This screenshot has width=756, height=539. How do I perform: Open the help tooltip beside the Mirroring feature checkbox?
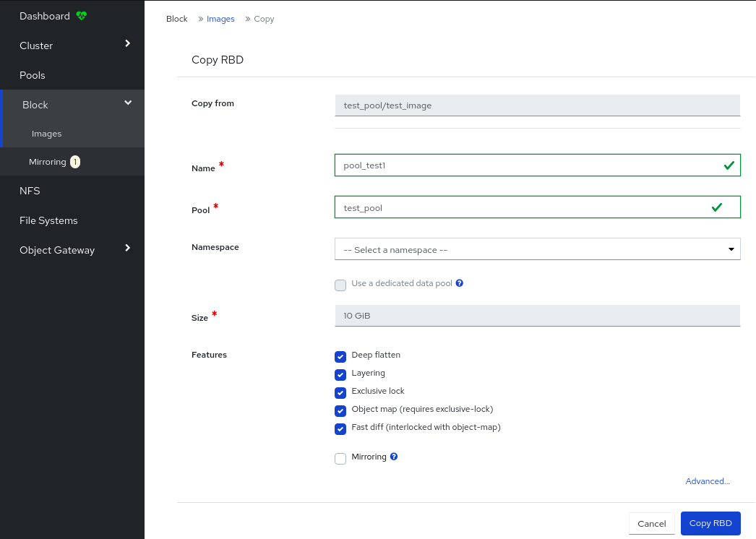[394, 456]
